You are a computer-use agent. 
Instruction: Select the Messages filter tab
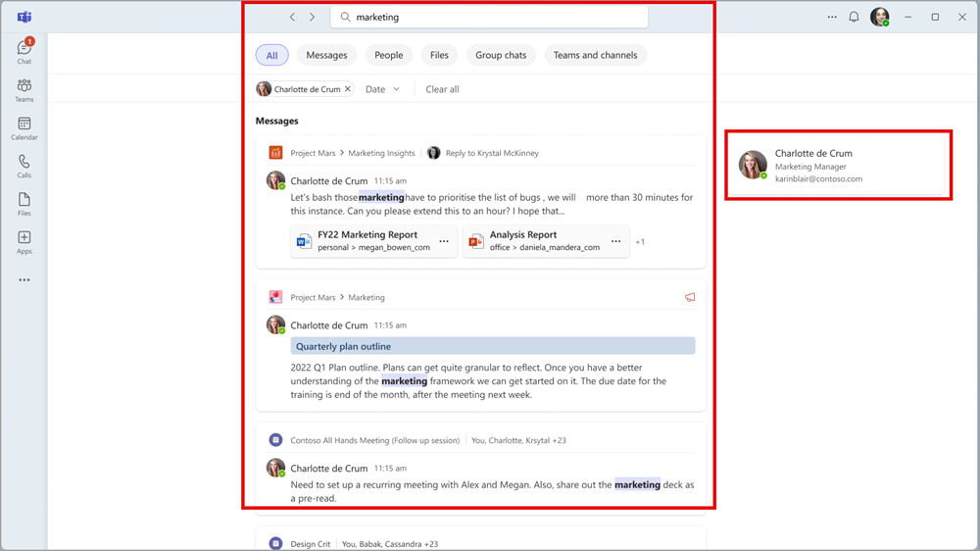326,55
